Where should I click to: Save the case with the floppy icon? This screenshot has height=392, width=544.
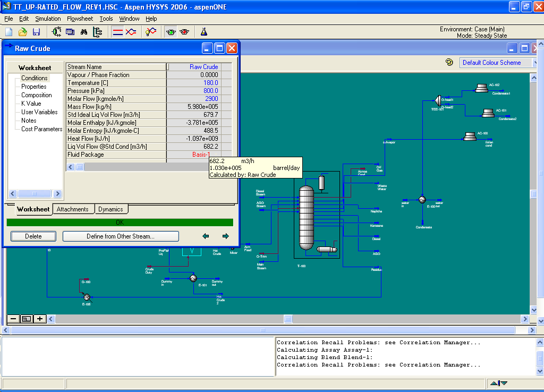tap(36, 32)
